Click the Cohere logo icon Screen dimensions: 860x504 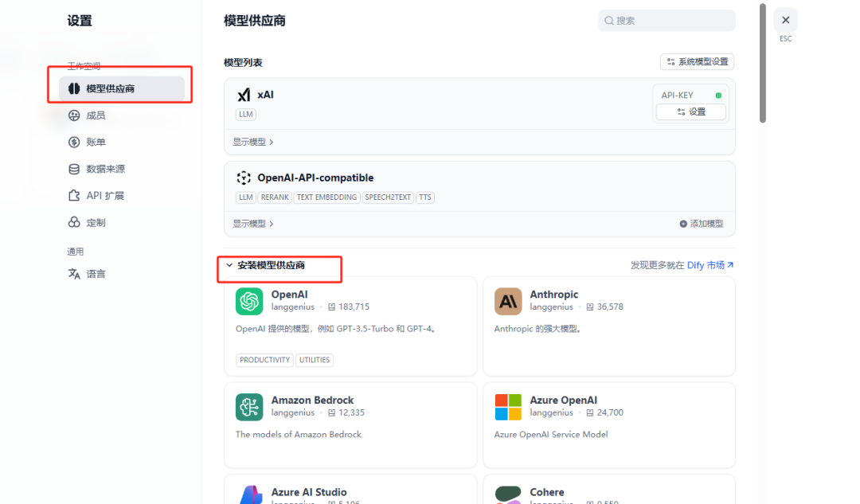[508, 494]
